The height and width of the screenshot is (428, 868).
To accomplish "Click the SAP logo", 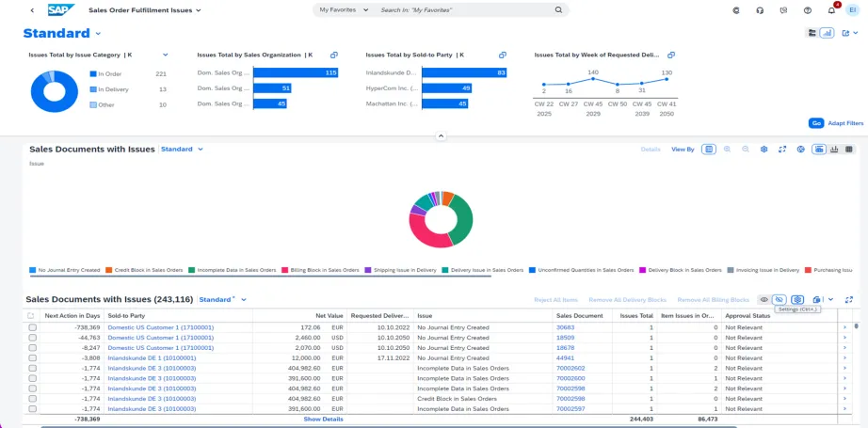I will pyautogui.click(x=61, y=10).
